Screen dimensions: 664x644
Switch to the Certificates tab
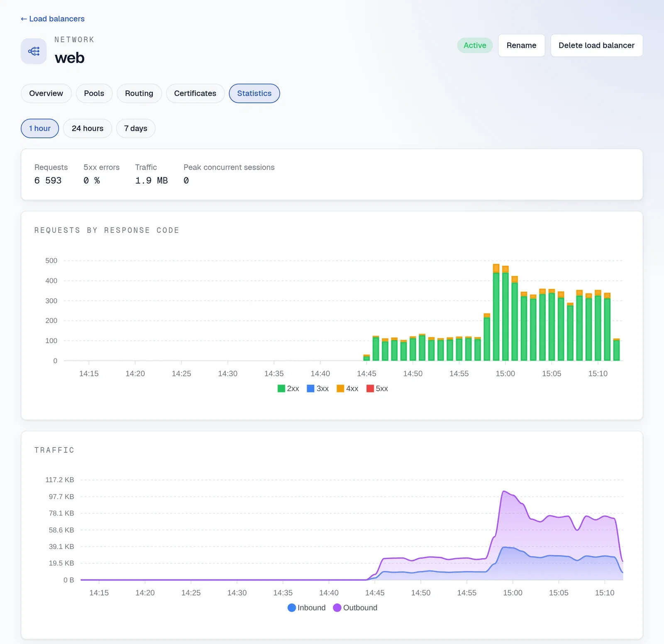pos(195,93)
